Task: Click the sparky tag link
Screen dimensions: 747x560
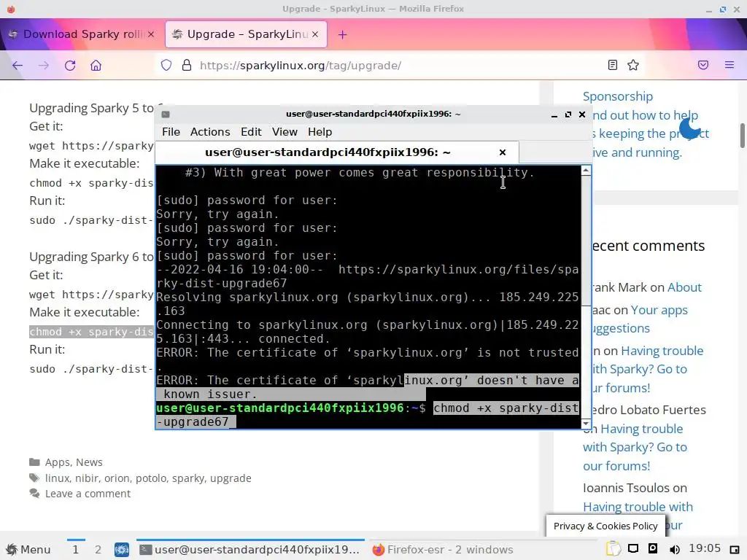Action: (x=188, y=478)
